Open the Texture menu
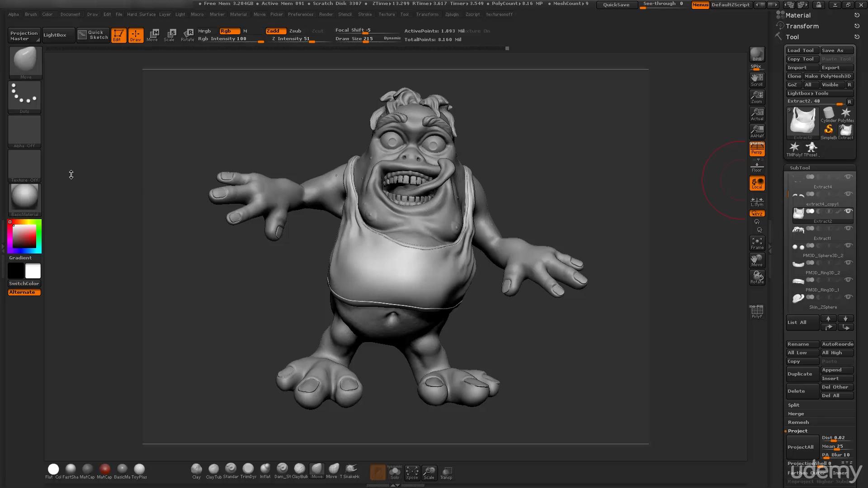Image resolution: width=868 pixels, height=488 pixels. [x=387, y=14]
